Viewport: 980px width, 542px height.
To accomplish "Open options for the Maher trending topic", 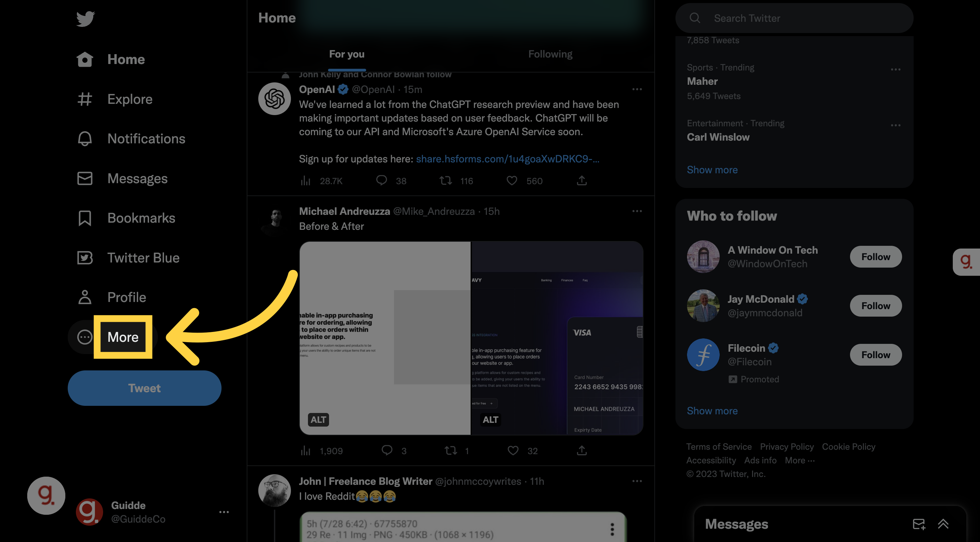I will [x=896, y=69].
